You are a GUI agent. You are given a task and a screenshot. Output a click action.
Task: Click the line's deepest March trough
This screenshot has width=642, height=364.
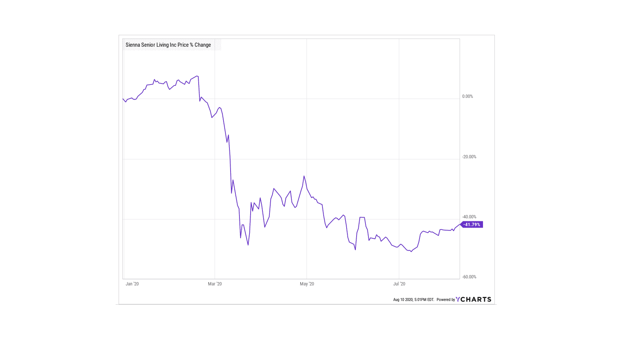click(248, 245)
